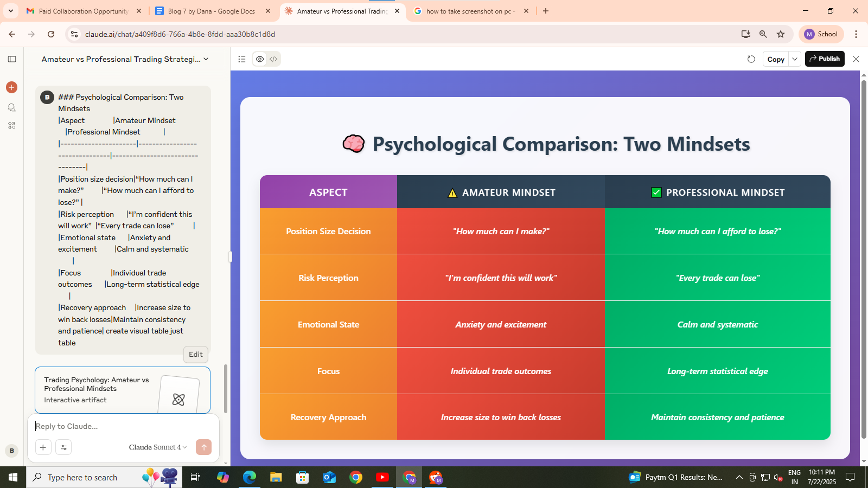This screenshot has height=488, width=868.
Task: Close the artifact panel with X
Action: coord(856,59)
